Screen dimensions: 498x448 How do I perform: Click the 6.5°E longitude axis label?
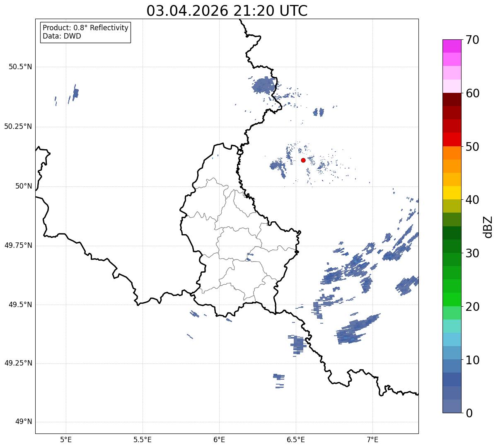pos(296,439)
